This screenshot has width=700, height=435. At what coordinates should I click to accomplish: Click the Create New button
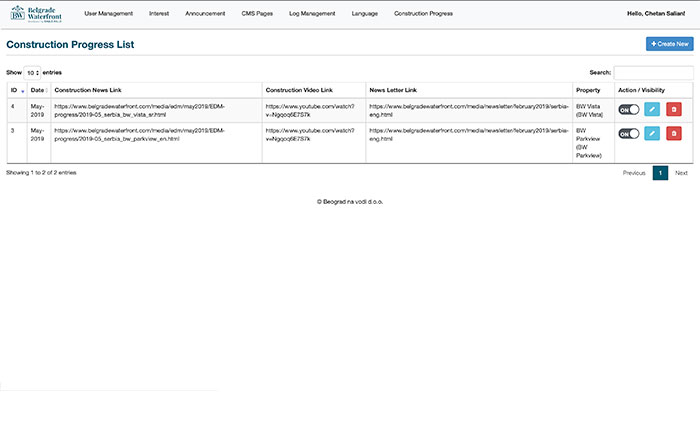point(669,44)
